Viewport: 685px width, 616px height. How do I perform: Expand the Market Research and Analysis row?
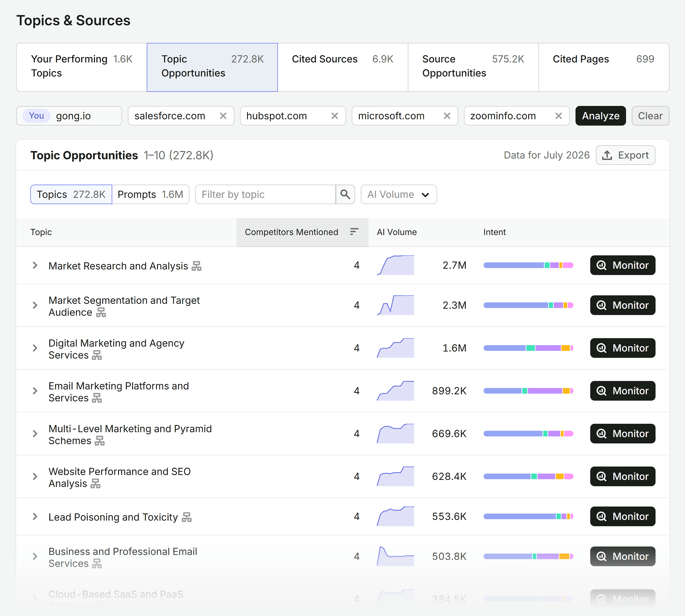[x=35, y=265]
